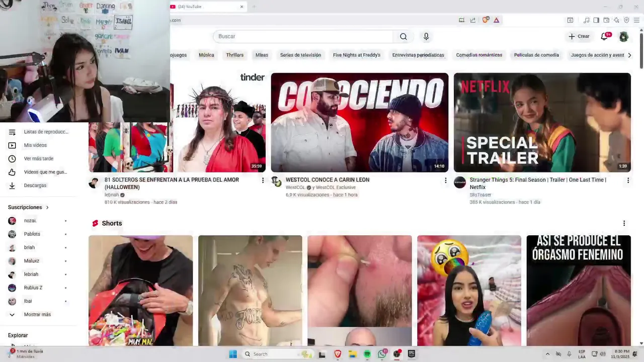This screenshot has height=362, width=644.
Task: Select Five Nights at Freddy's chip
Action: click(357, 55)
